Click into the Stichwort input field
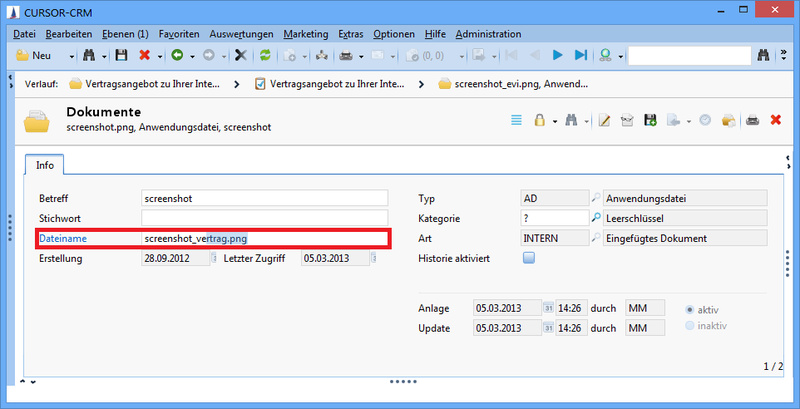This screenshot has height=409, width=800. (264, 217)
